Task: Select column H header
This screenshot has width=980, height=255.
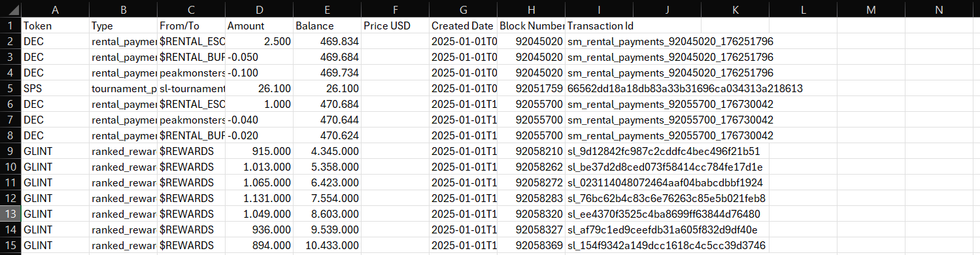Action: 531,10
